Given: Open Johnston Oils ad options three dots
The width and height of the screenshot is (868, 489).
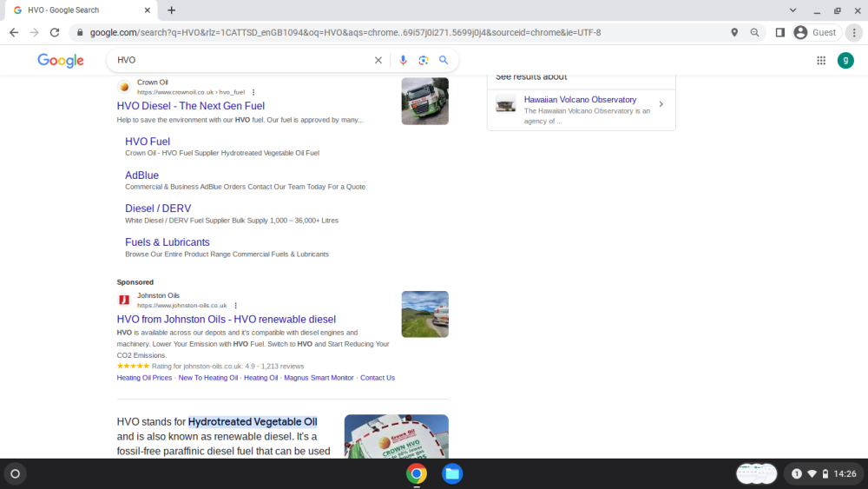Looking at the screenshot, I should (x=236, y=306).
